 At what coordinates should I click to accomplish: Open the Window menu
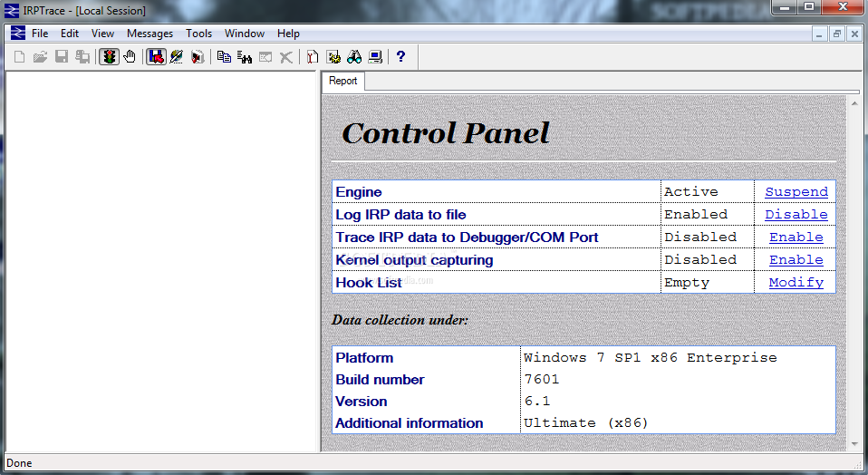click(x=244, y=34)
